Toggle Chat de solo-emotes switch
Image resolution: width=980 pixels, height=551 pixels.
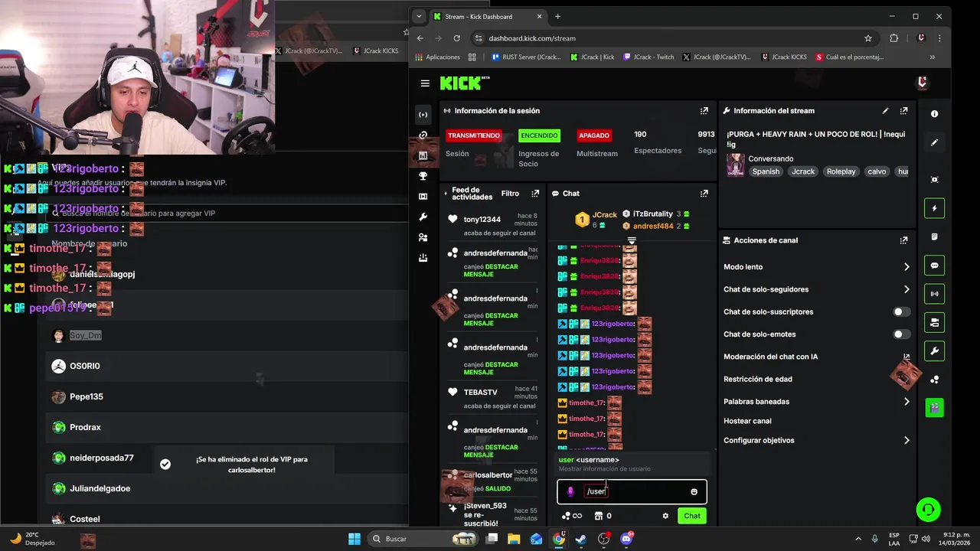point(902,334)
